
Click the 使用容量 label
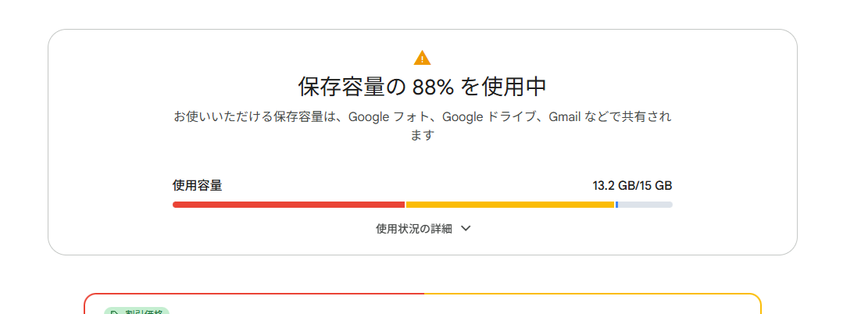coord(198,186)
